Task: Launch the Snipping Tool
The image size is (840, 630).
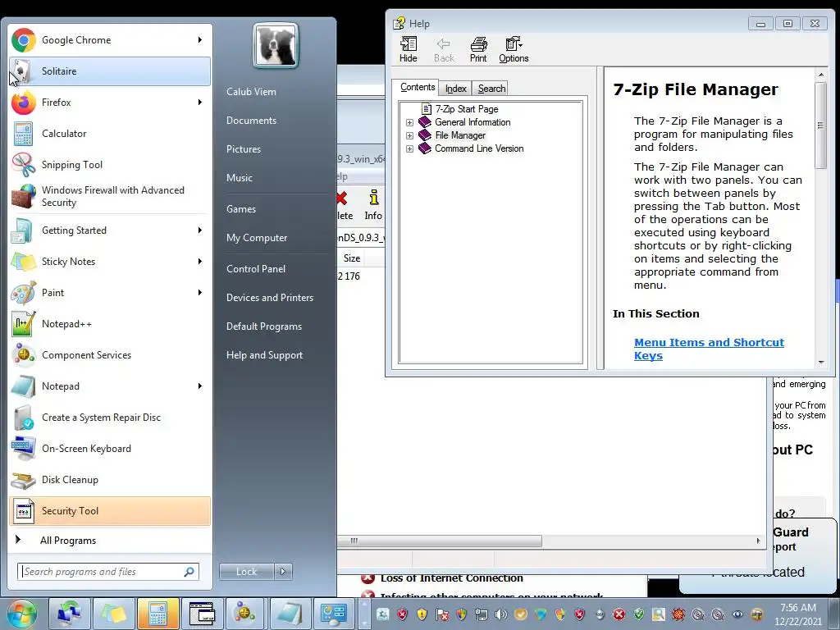Action: [x=110, y=164]
